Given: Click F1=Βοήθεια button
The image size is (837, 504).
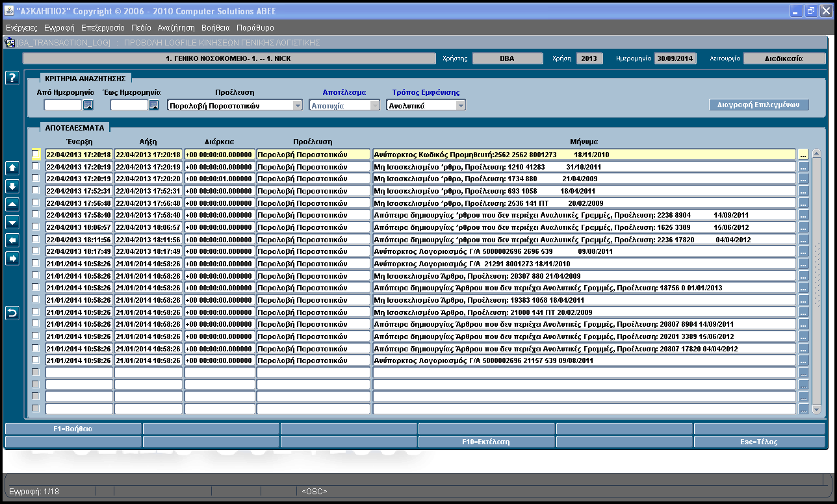Looking at the screenshot, I should click(73, 429).
